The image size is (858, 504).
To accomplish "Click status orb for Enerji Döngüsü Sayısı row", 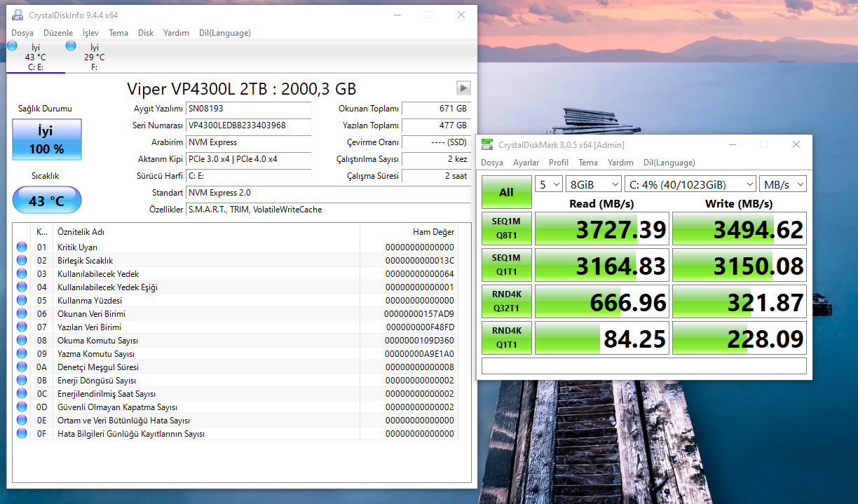I will (22, 380).
